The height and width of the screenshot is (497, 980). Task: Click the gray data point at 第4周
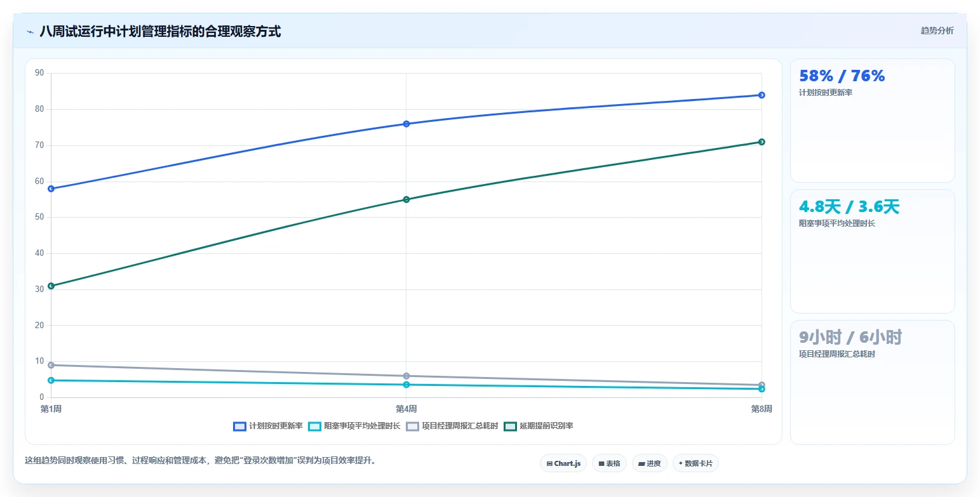click(x=406, y=376)
